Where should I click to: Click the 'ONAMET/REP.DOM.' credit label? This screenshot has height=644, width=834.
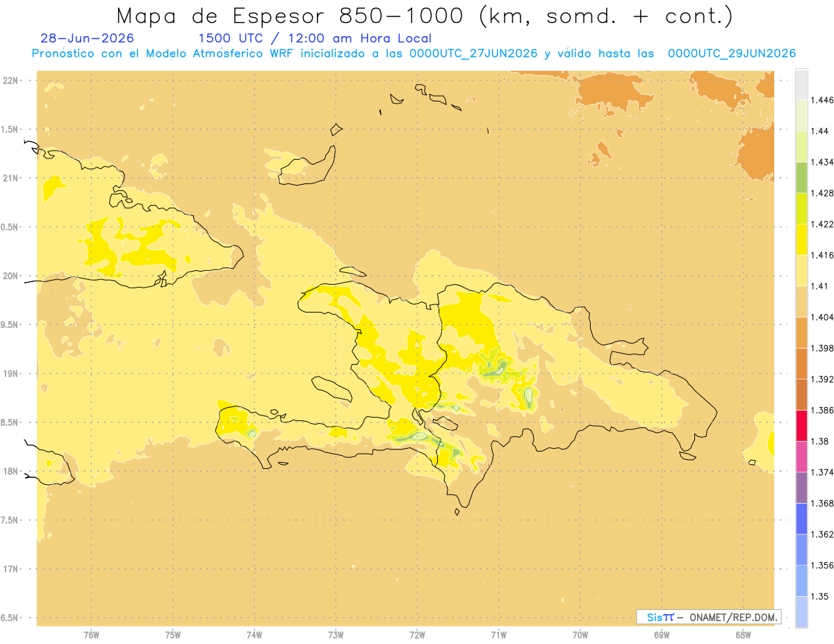click(x=733, y=617)
